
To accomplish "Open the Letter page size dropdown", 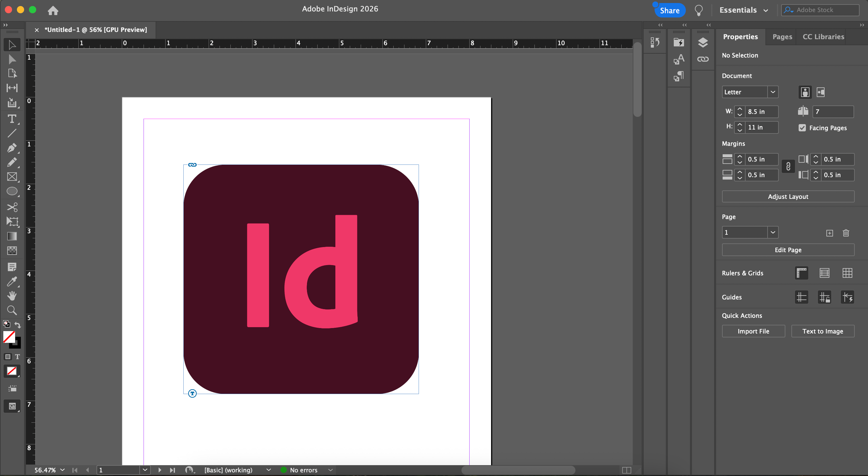I will 773,92.
